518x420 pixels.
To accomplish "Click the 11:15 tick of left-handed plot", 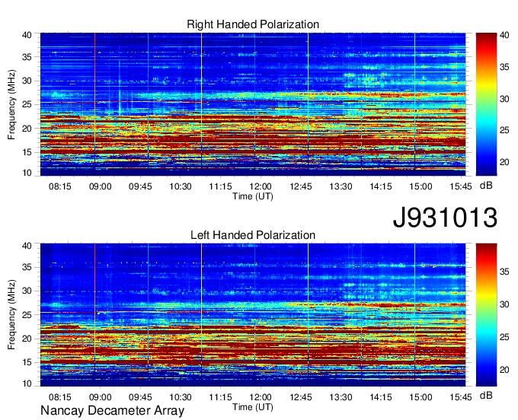I will click(x=220, y=397).
